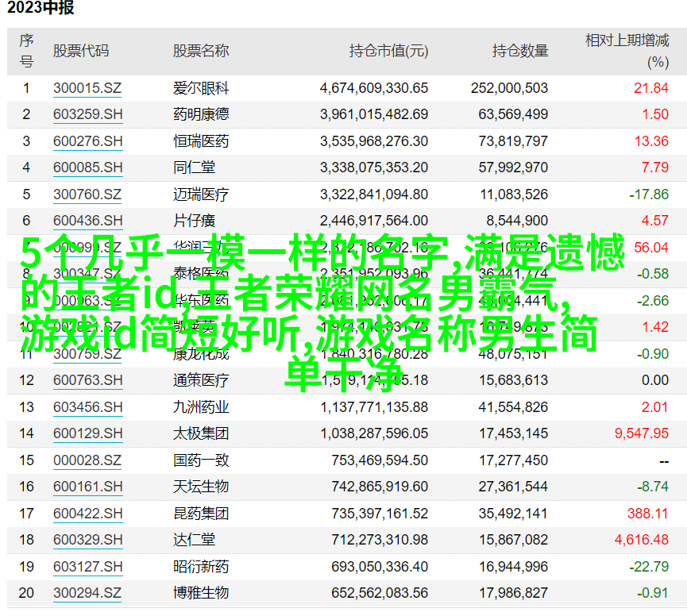Open stock code link 300015.SZ
Image resolution: width=687 pixels, height=616 pixels.
[87, 88]
